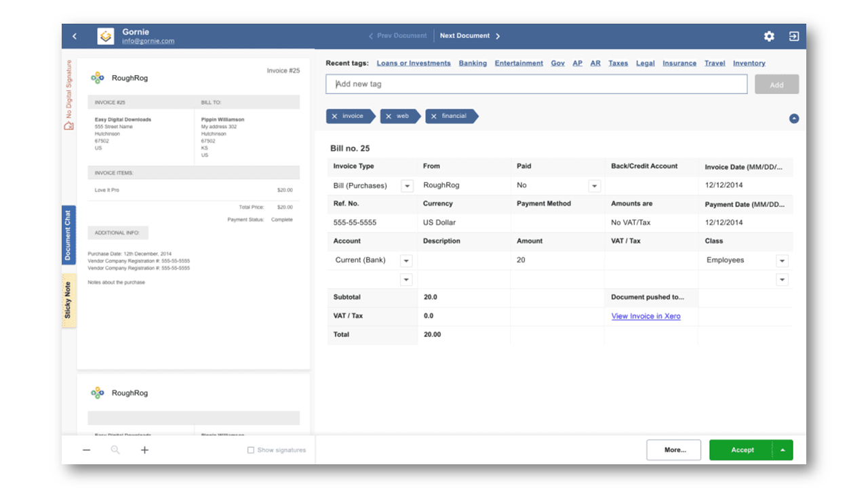This screenshot has width=868, height=488.
Task: Select AP recent tag
Action: (x=577, y=63)
